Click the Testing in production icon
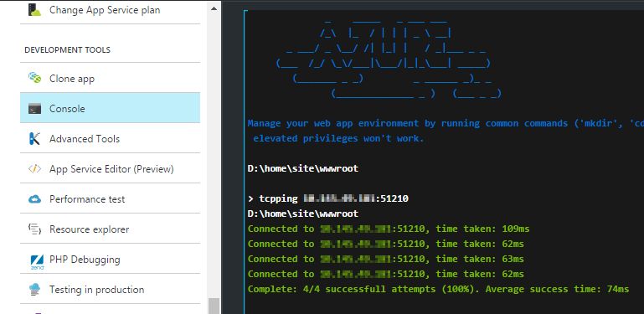 tap(35, 290)
